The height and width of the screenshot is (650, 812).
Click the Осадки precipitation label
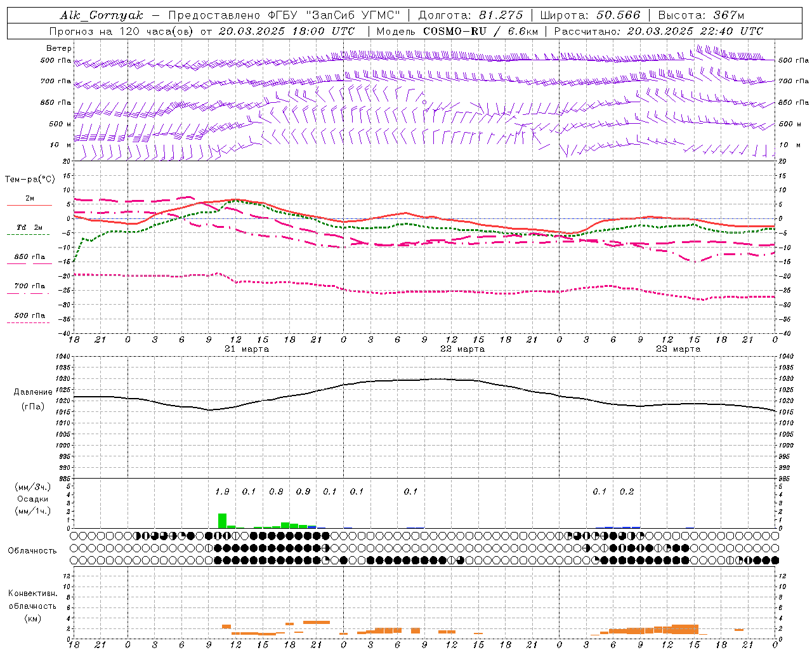[x=33, y=499]
